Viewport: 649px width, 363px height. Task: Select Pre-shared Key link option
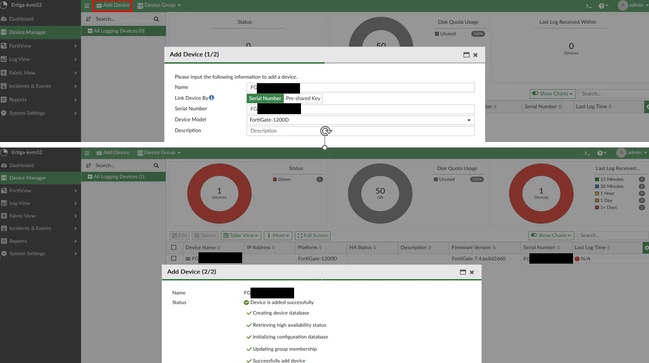pos(303,99)
